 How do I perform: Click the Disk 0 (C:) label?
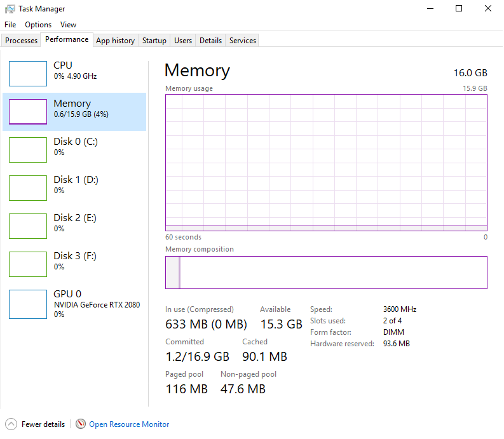click(76, 142)
